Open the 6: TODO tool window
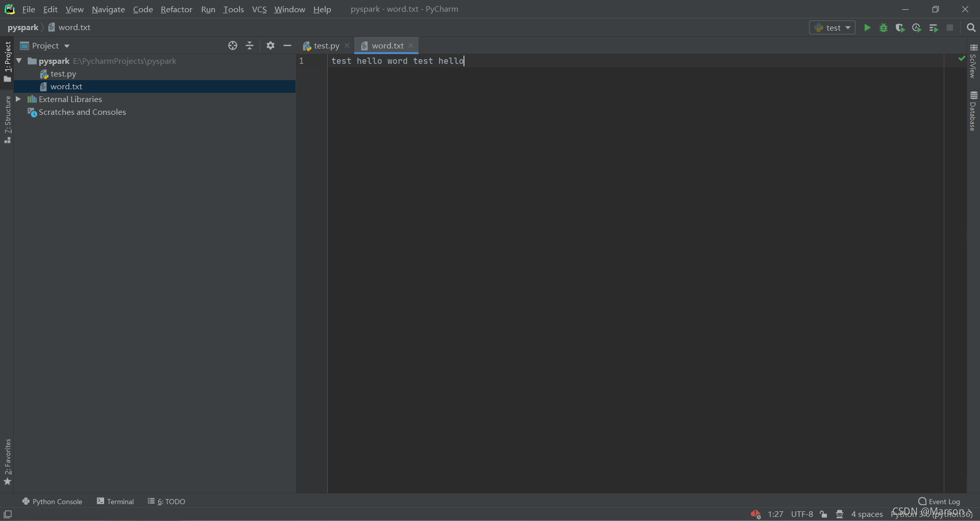980x521 pixels. coord(166,502)
